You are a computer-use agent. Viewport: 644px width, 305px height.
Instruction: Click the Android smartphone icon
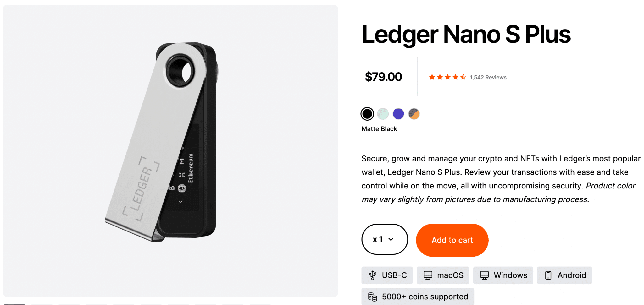pyautogui.click(x=548, y=275)
